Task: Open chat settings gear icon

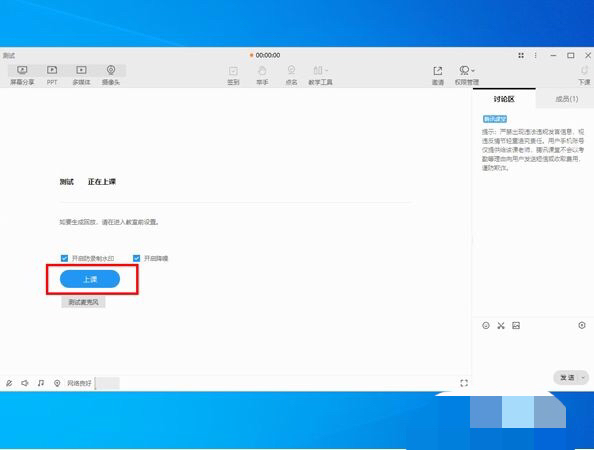Action: 582,325
